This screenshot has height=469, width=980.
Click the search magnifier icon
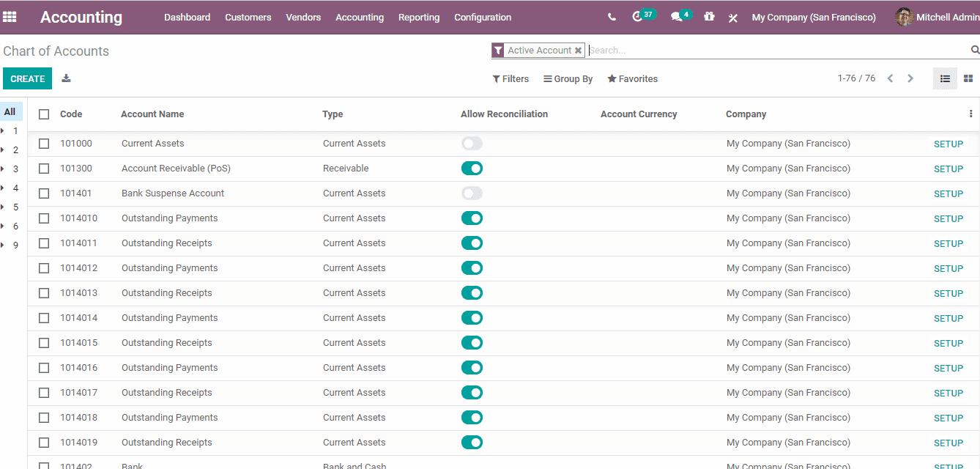click(975, 50)
